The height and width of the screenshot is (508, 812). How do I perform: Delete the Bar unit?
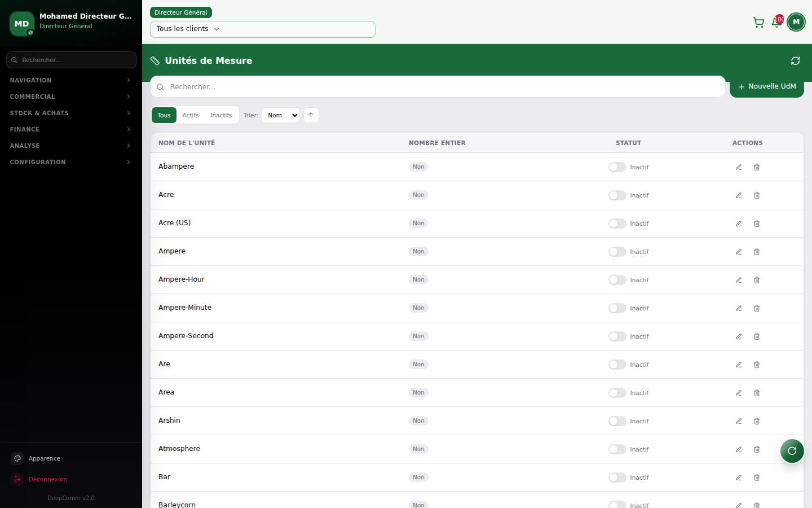point(757,478)
